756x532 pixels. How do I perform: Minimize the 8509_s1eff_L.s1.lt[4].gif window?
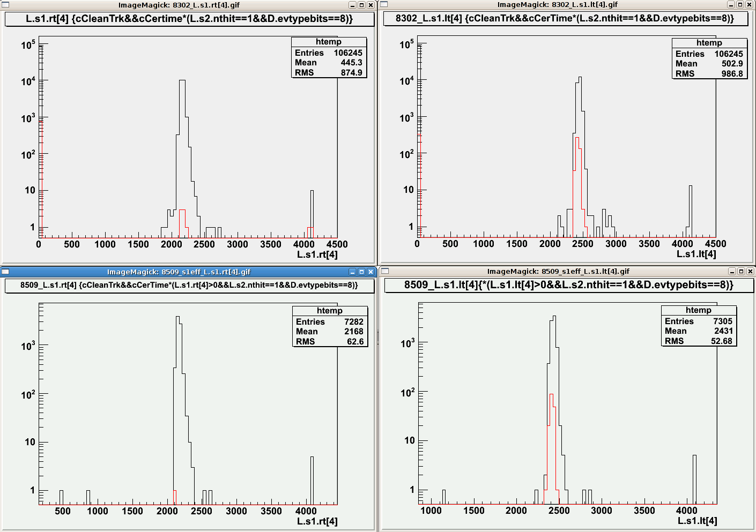point(732,271)
